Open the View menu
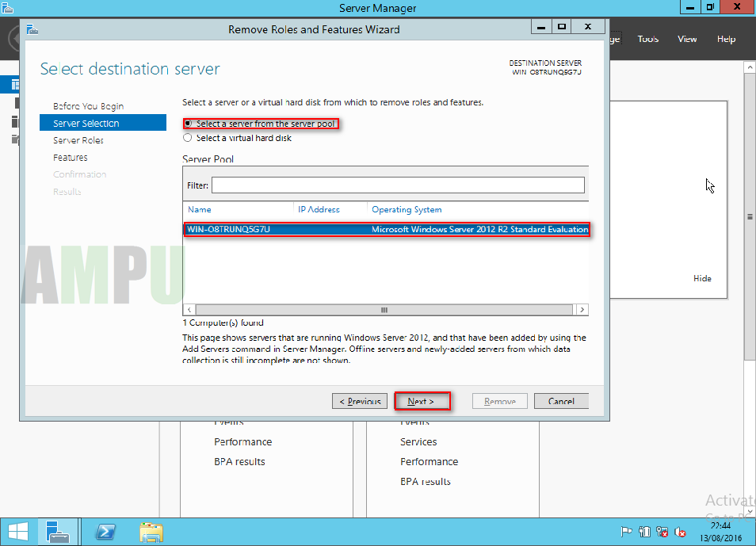 pos(687,38)
